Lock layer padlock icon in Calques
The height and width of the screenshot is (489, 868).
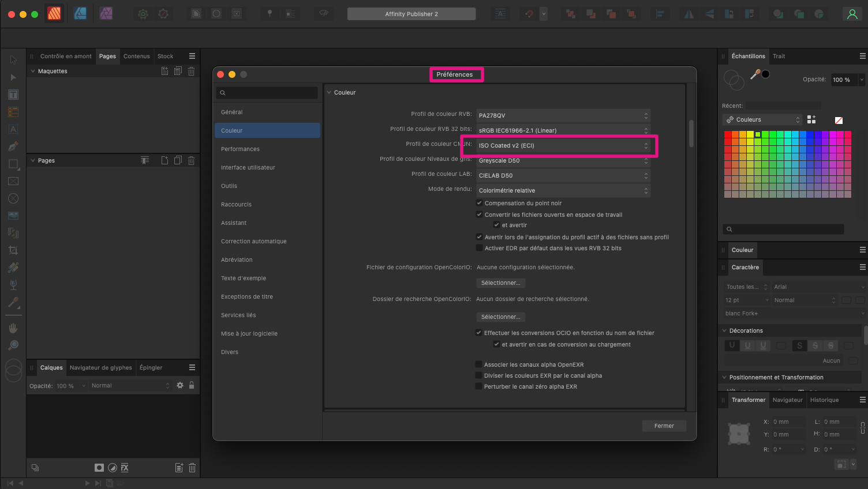[x=192, y=385]
